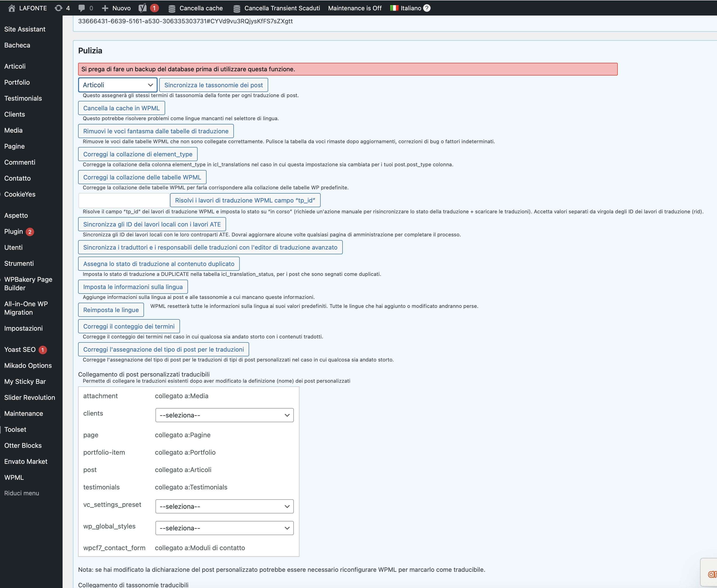The width and height of the screenshot is (717, 588).
Task: Click the database icon beside Cancella cache
Action: point(172,8)
